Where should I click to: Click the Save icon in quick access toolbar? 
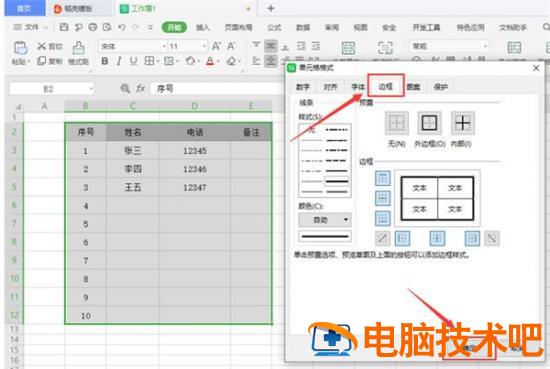[x=64, y=27]
